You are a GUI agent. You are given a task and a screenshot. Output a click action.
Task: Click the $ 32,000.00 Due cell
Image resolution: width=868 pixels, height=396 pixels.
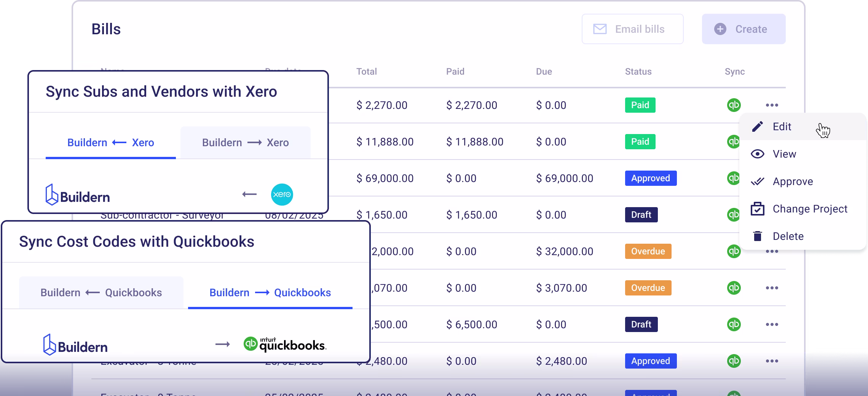(565, 252)
